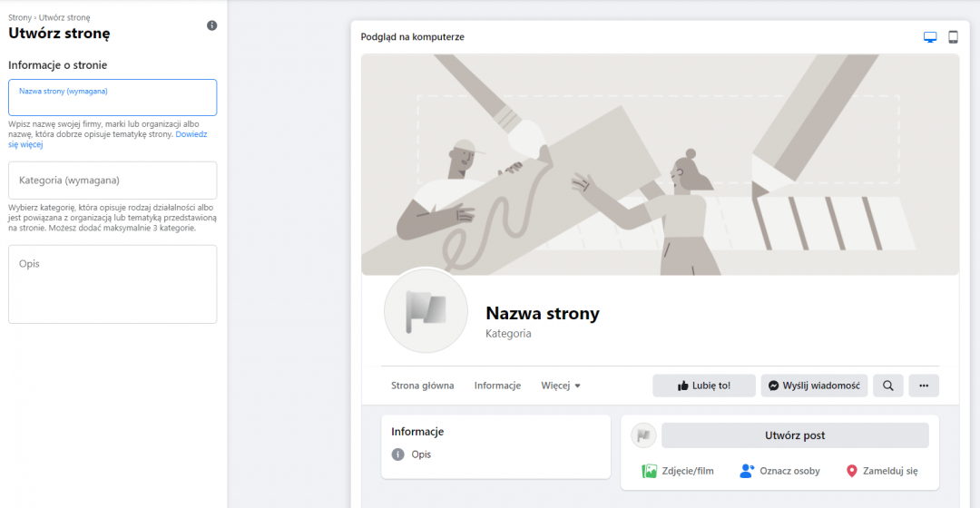Open the Informacje tab
Image resolution: width=980 pixels, height=508 pixels.
497,386
